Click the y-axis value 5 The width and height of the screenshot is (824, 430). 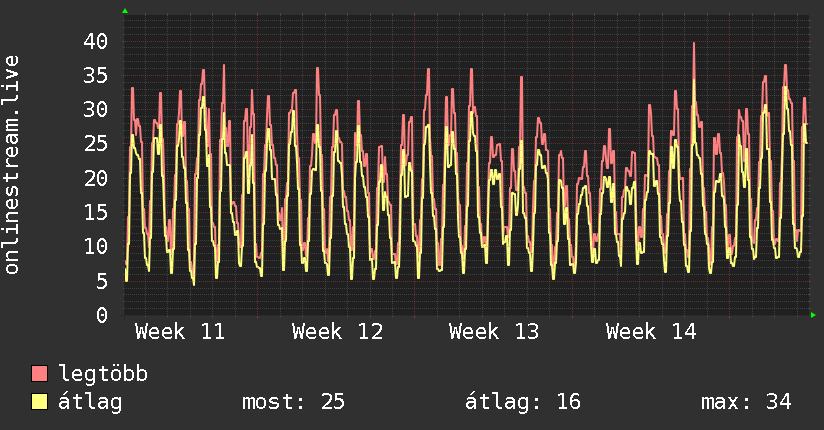coord(102,281)
